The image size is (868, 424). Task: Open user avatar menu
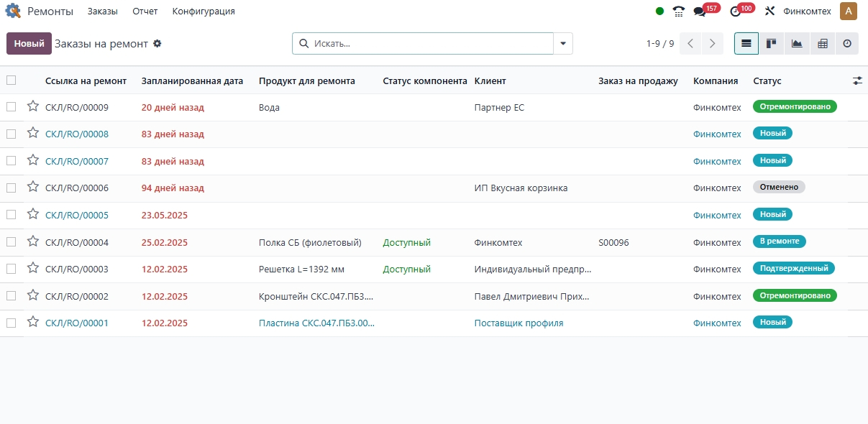coord(849,11)
